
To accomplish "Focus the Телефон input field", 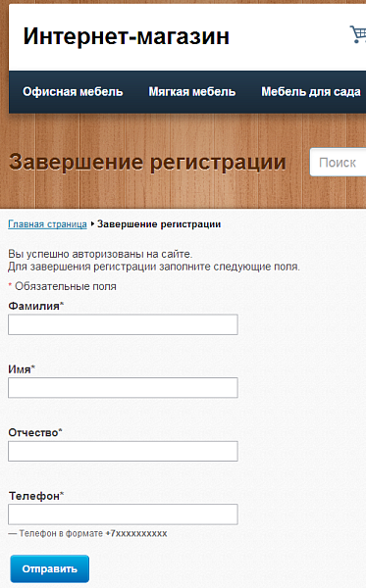I will (123, 514).
